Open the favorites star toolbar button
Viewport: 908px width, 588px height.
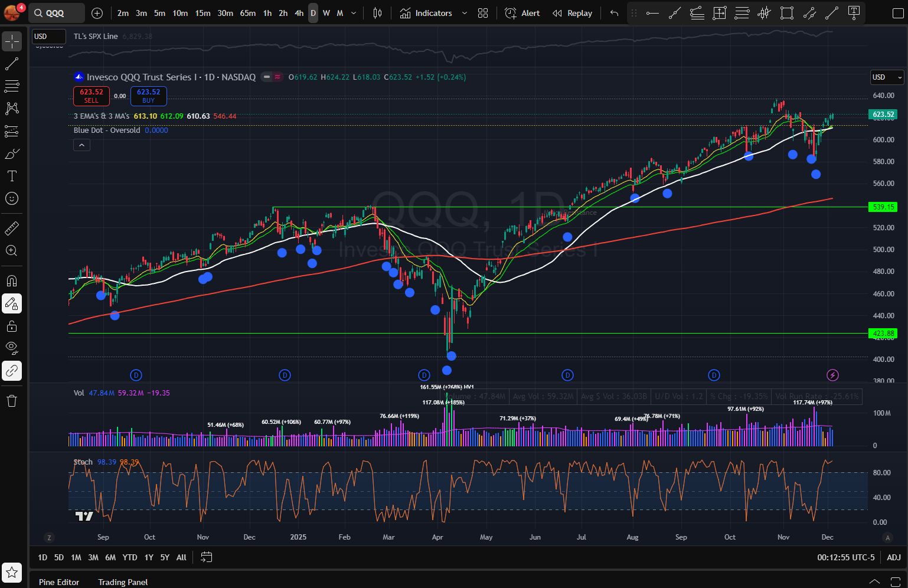point(12,573)
